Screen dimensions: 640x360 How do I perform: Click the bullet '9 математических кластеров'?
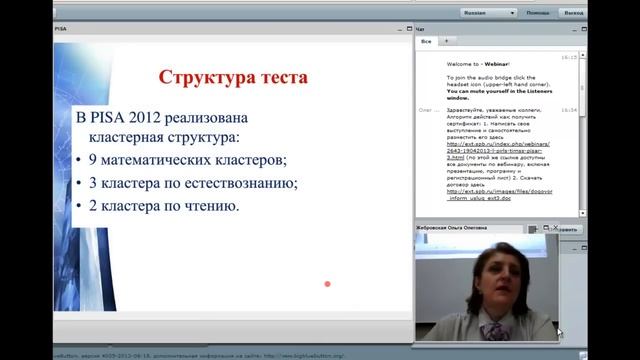click(188, 160)
